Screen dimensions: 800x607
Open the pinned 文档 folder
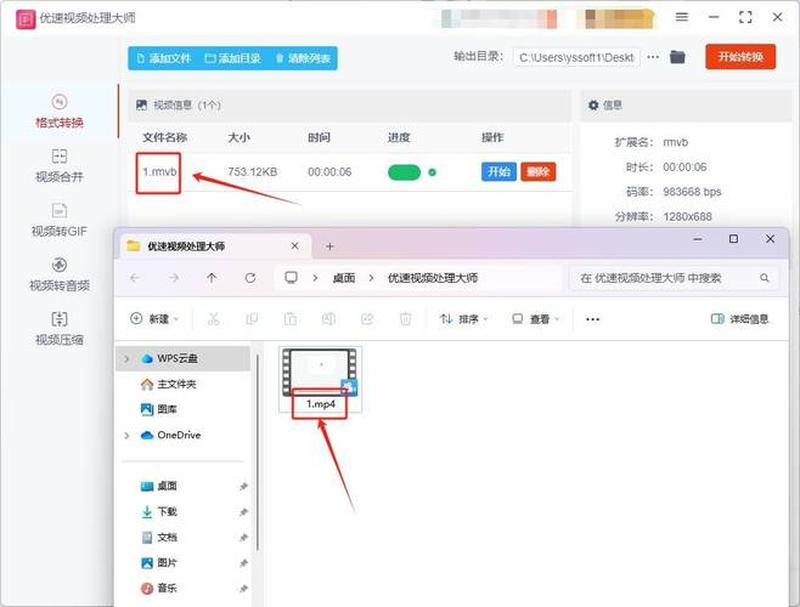(x=159, y=537)
